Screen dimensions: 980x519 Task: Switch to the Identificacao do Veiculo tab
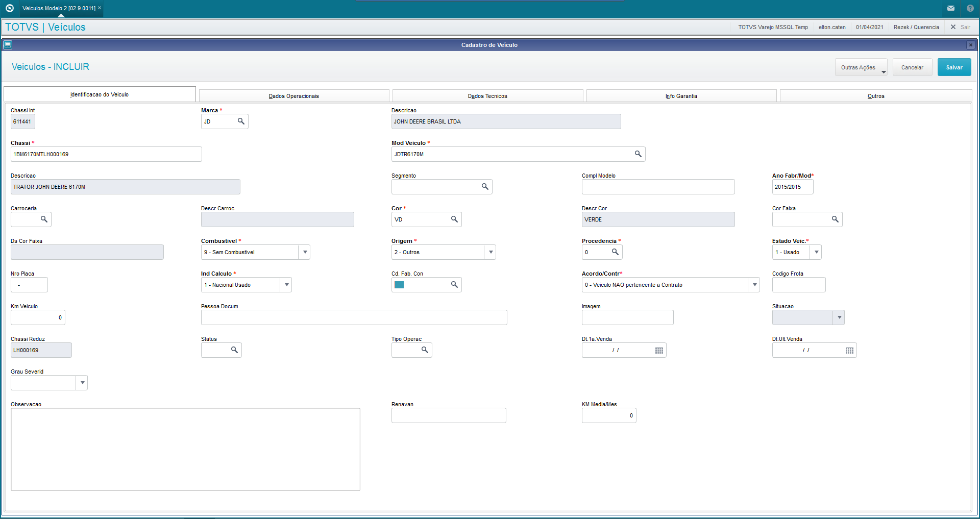pyautogui.click(x=100, y=94)
